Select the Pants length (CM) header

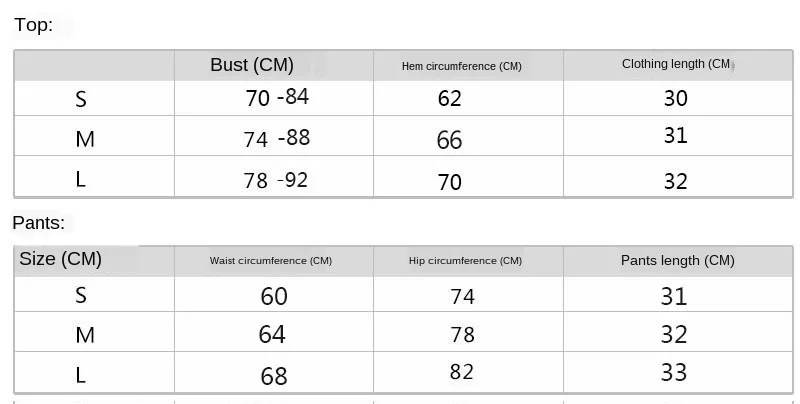(x=678, y=261)
